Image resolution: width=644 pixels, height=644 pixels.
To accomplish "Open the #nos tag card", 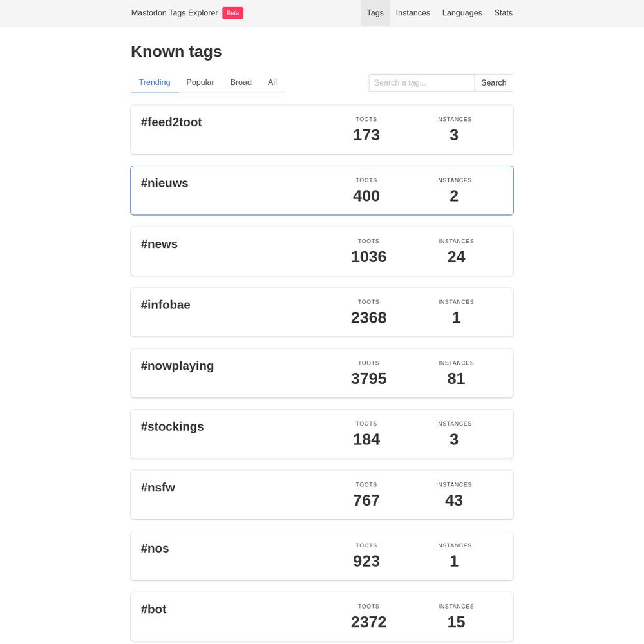I will pos(322,556).
